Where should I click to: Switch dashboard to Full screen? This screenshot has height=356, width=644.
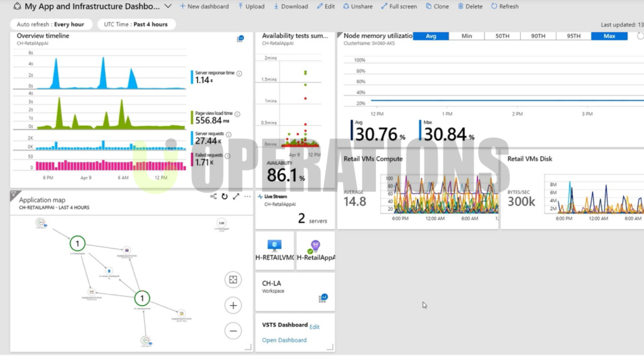click(399, 6)
